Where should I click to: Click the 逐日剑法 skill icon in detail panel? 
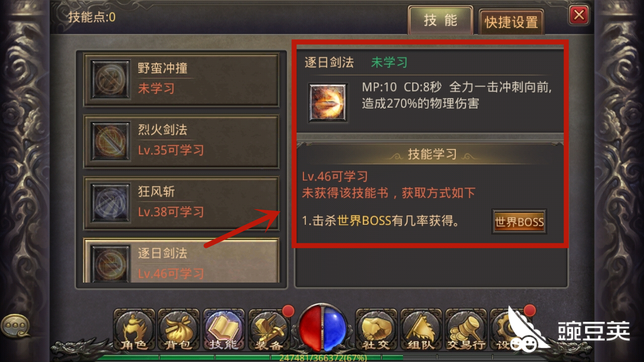tap(328, 103)
